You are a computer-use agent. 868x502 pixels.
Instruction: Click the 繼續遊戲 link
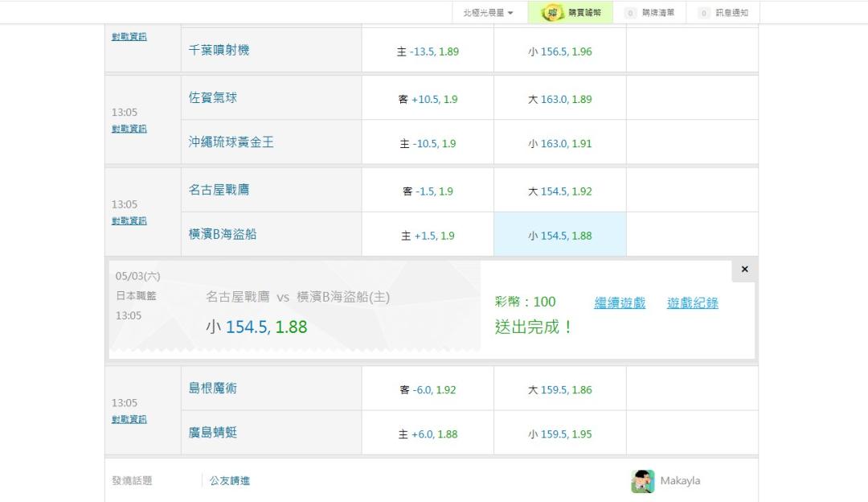click(x=620, y=303)
